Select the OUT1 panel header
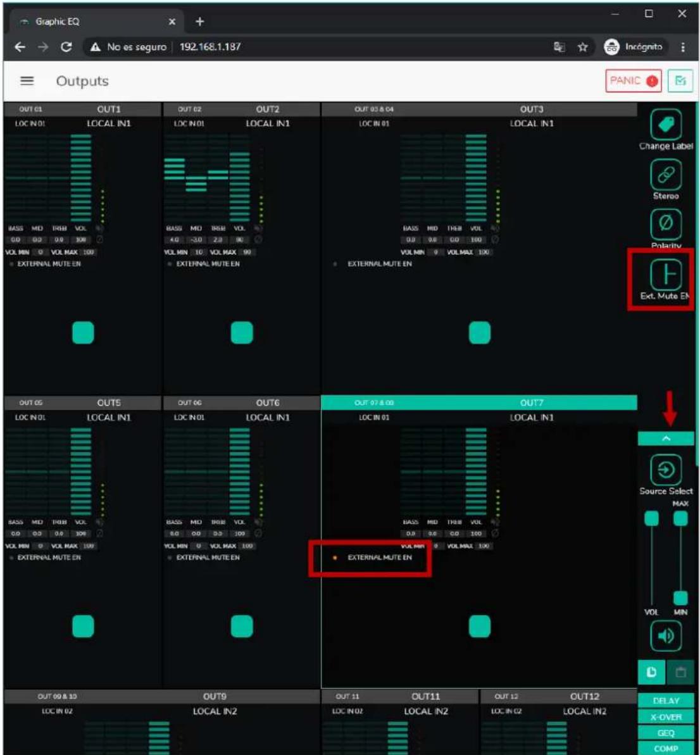Screen dimensions: 700x755 point(82,109)
